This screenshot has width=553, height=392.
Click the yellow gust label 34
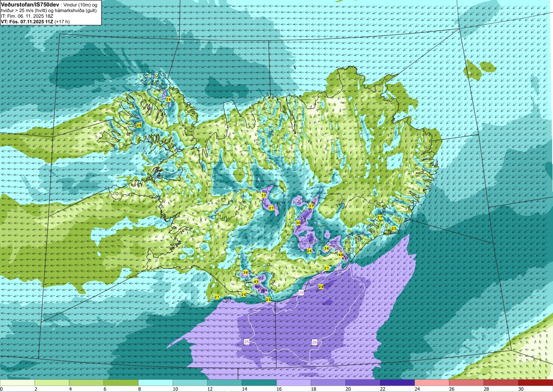click(x=327, y=248)
